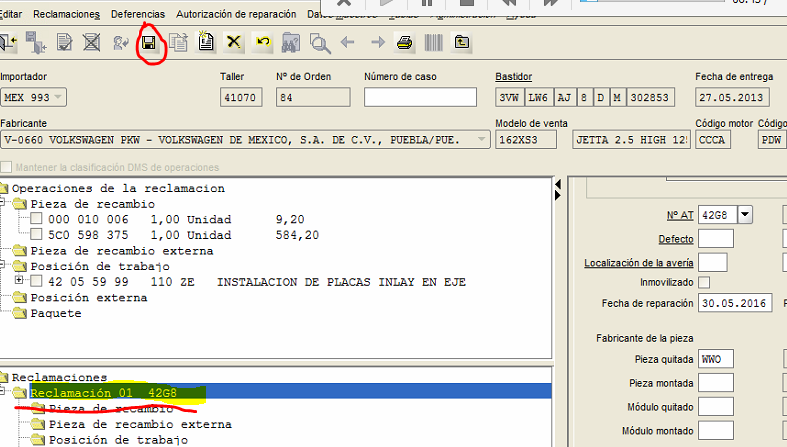Open the Importador MEX 993 dropdown

[x=58, y=97]
